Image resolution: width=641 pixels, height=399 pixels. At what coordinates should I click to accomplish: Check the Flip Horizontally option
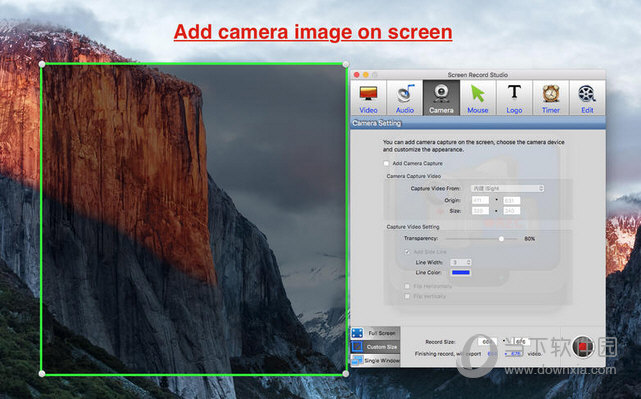click(x=407, y=286)
